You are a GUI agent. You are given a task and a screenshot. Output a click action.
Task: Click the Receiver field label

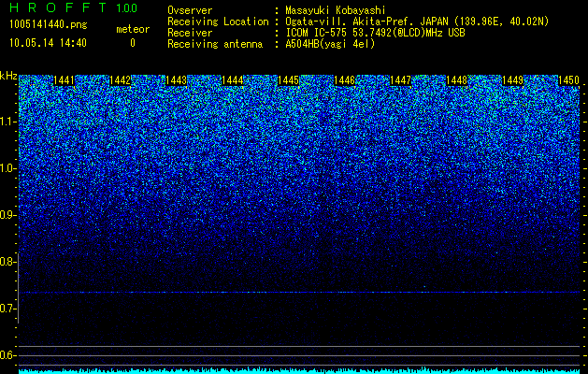pyautogui.click(x=190, y=33)
